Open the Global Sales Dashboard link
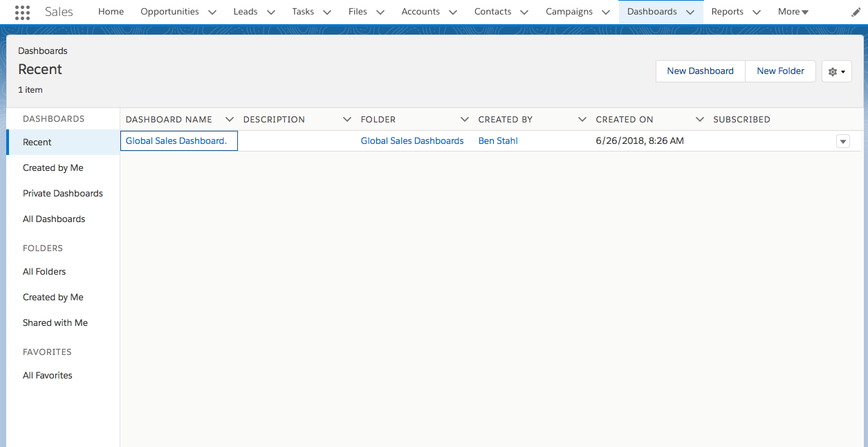 [176, 141]
